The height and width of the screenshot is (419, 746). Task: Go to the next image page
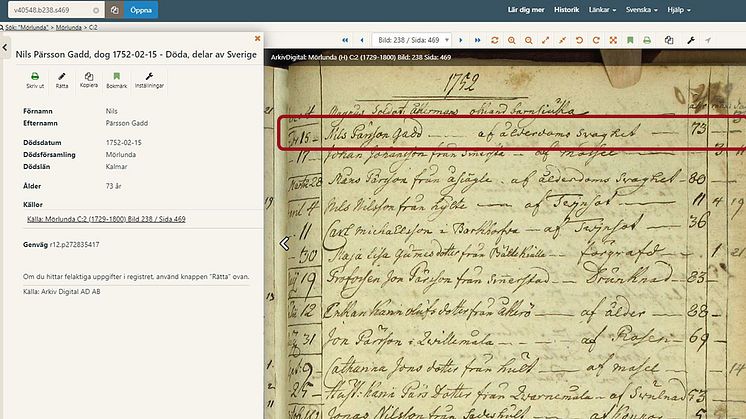[x=459, y=40]
